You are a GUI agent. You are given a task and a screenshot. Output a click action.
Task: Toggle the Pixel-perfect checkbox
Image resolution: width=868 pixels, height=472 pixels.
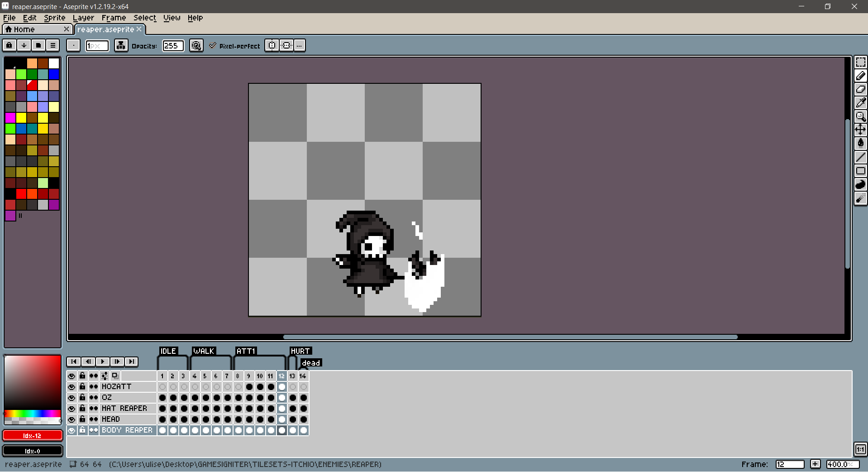click(x=213, y=45)
